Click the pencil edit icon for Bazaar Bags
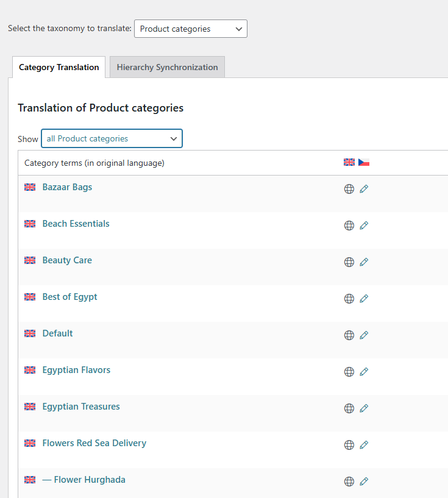This screenshot has height=498, width=448. coord(364,189)
